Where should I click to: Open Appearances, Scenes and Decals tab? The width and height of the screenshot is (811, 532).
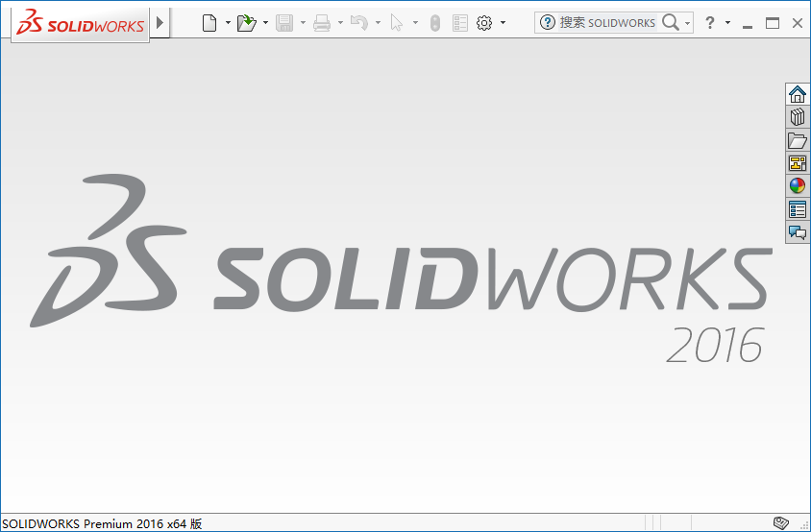(798, 185)
